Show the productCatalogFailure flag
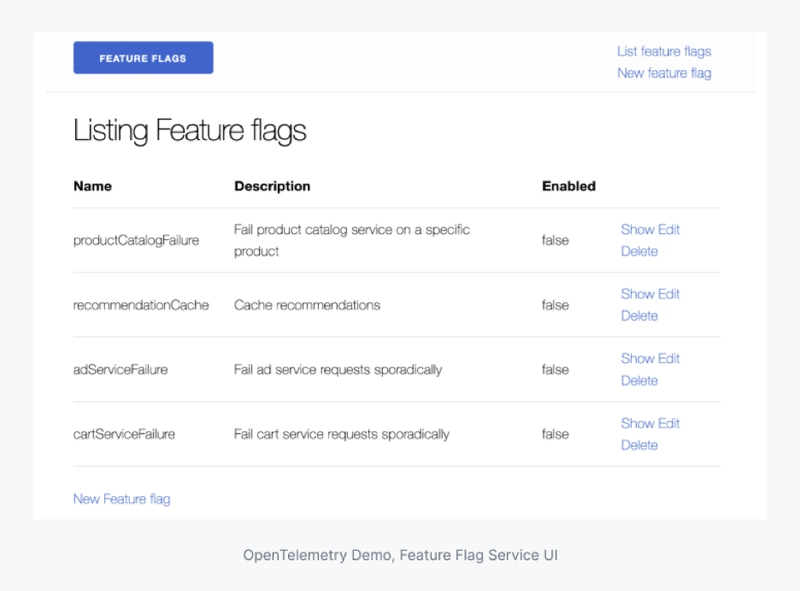 click(x=637, y=230)
